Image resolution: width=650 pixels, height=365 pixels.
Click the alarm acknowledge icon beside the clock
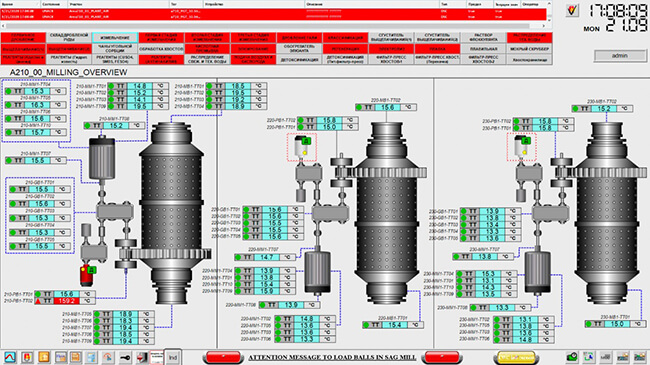[572, 10]
